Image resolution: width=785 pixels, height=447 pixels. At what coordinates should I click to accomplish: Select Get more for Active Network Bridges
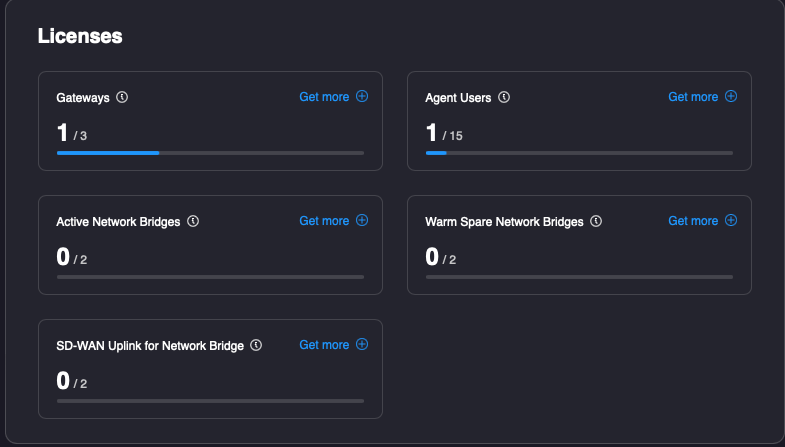click(324, 221)
